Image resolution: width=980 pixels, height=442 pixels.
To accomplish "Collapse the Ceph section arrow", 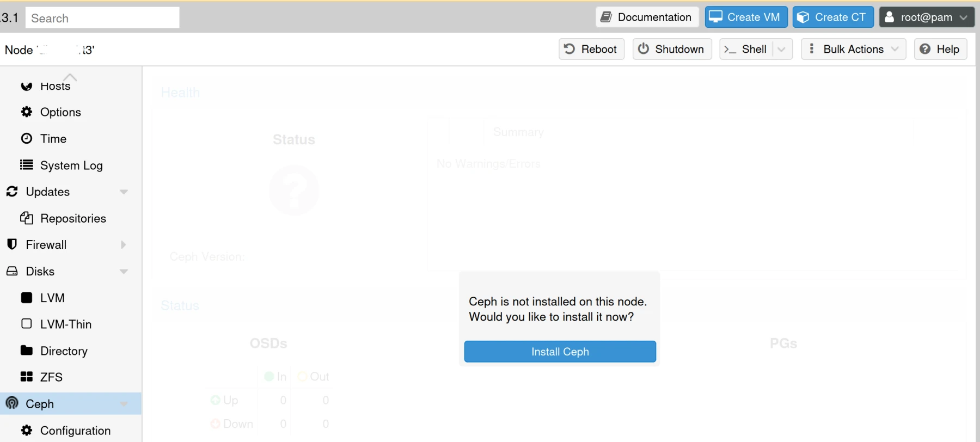I will 124,404.
